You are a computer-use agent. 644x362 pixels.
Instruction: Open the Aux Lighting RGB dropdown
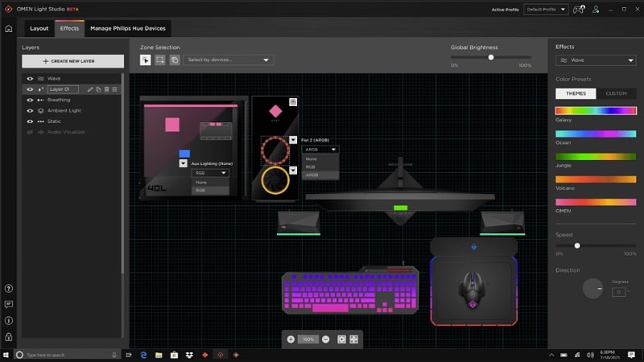point(210,173)
